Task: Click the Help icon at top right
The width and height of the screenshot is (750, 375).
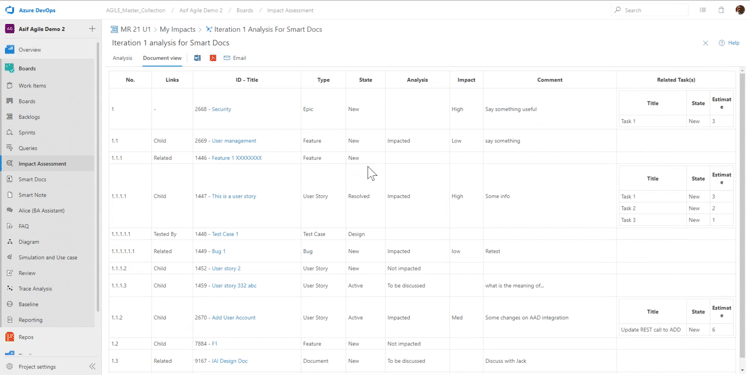Action: coord(722,43)
